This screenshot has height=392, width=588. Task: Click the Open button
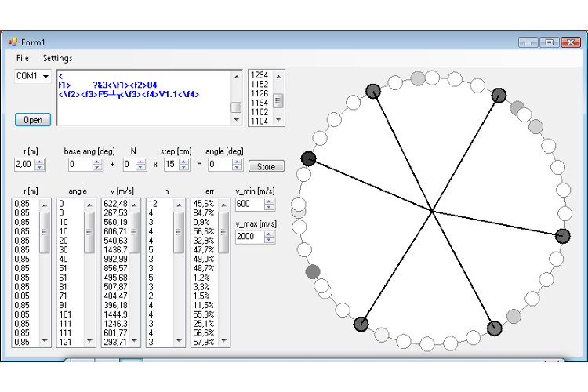[x=33, y=120]
